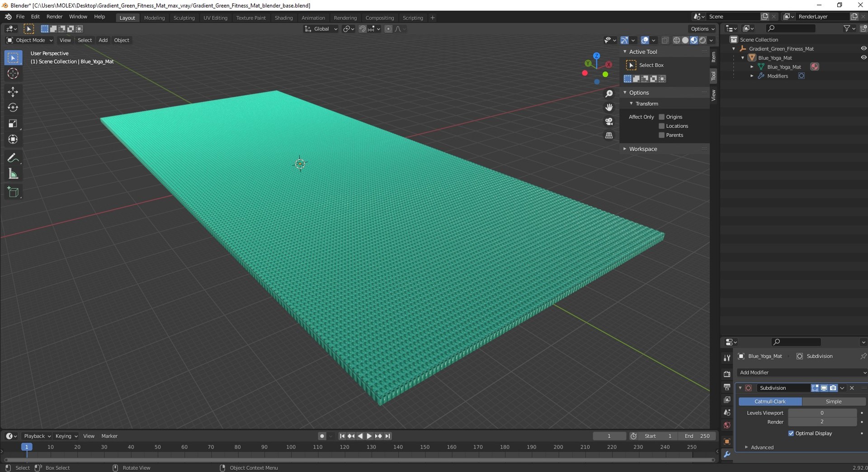Click the End frame 250 field
Image resolution: width=868 pixels, height=472 pixels.
point(696,436)
